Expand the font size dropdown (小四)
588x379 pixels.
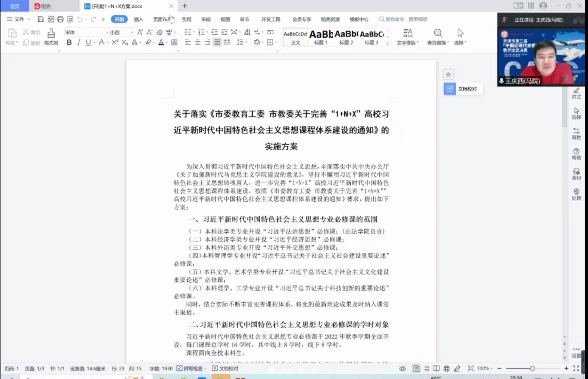coord(132,32)
